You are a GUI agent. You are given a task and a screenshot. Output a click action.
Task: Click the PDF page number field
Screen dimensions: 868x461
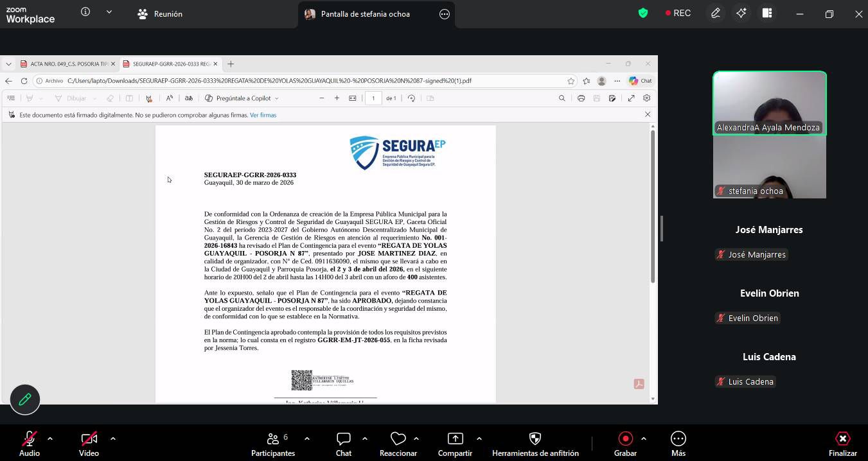coord(373,98)
